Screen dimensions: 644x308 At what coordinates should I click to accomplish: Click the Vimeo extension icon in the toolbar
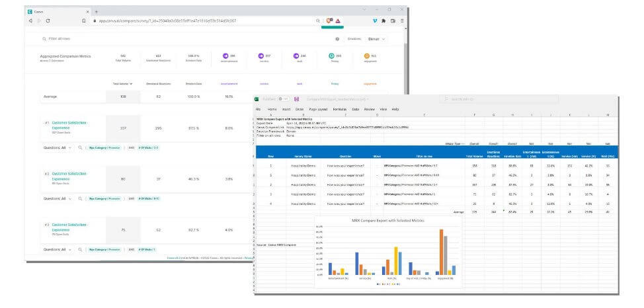point(375,20)
